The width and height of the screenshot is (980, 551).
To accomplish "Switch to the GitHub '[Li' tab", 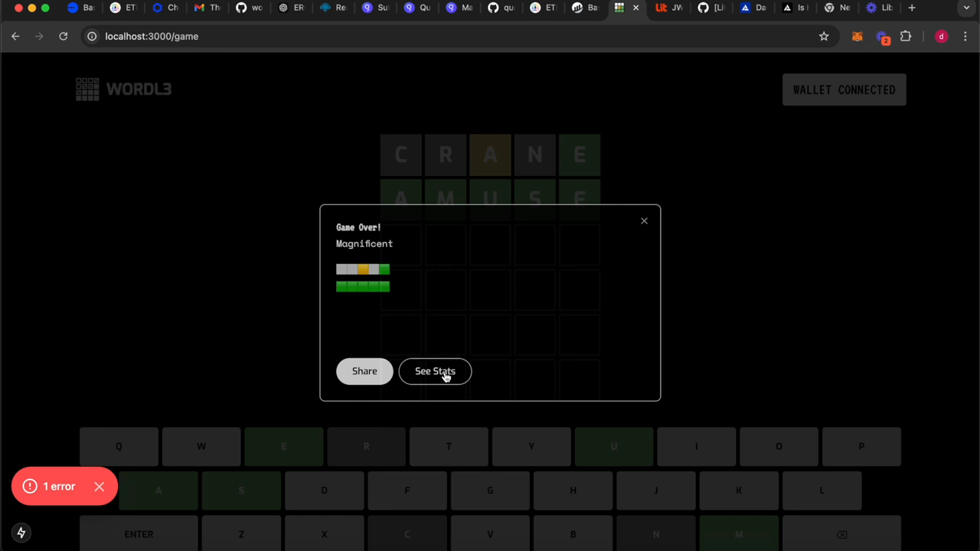I will click(x=711, y=8).
